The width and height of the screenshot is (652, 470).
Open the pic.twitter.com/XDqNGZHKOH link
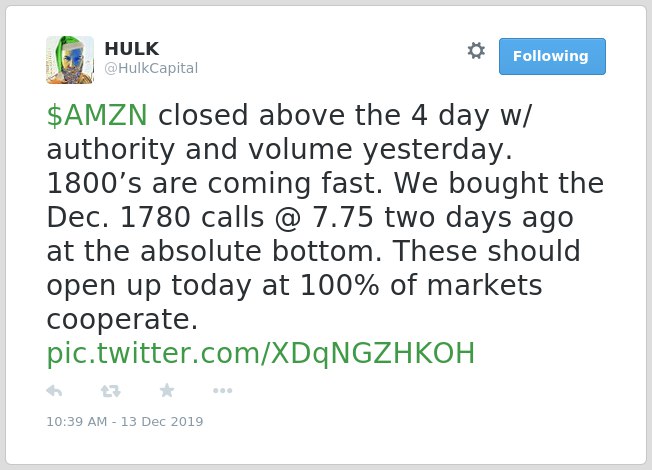[261, 354]
